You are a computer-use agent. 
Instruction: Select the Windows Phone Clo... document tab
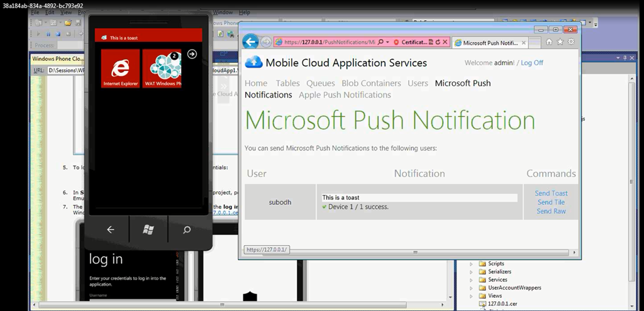[58, 59]
